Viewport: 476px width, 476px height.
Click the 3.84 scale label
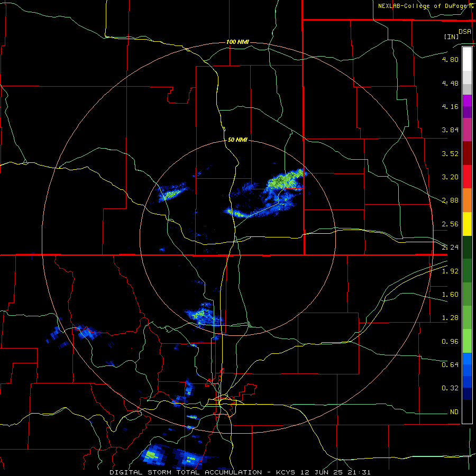point(450,130)
